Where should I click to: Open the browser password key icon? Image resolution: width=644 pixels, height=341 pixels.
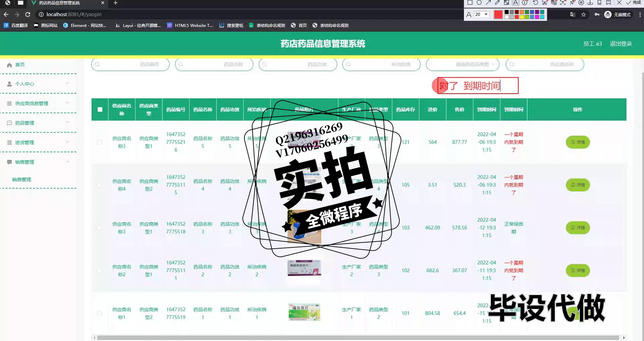tap(597, 14)
